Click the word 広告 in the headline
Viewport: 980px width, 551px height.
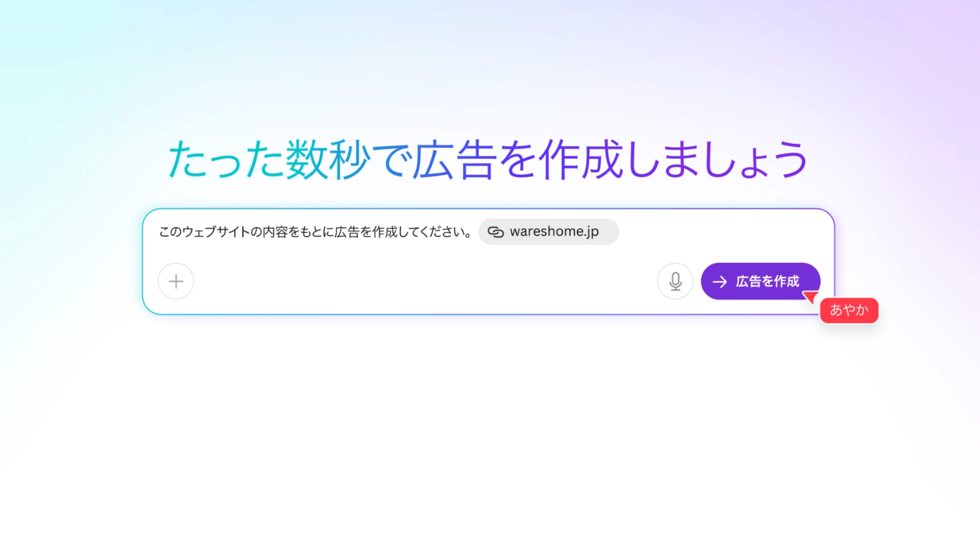coord(454,160)
